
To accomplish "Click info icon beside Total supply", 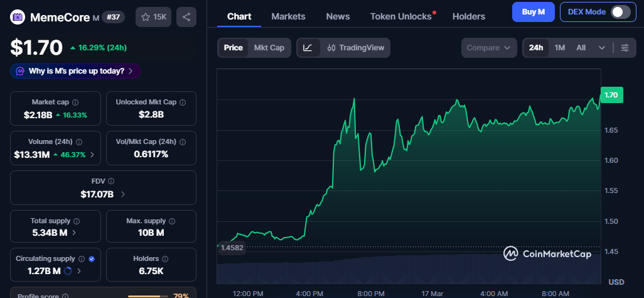I will (77, 221).
